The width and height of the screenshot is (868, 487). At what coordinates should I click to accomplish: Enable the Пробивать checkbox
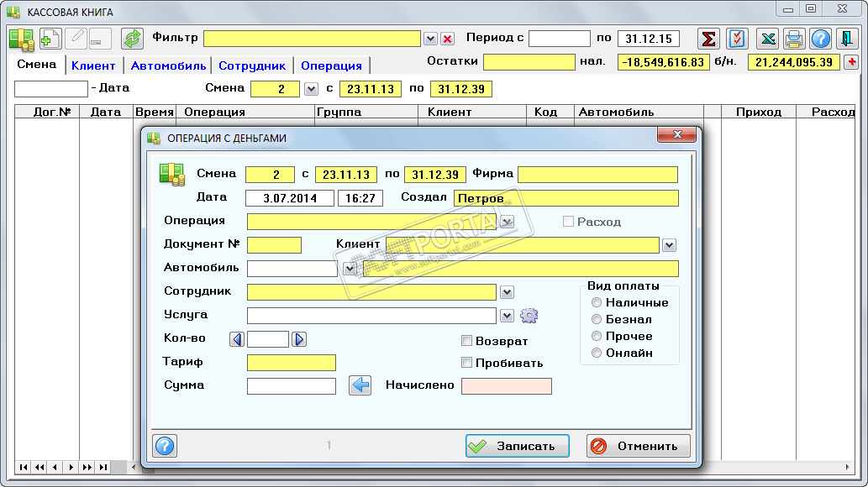tap(466, 363)
